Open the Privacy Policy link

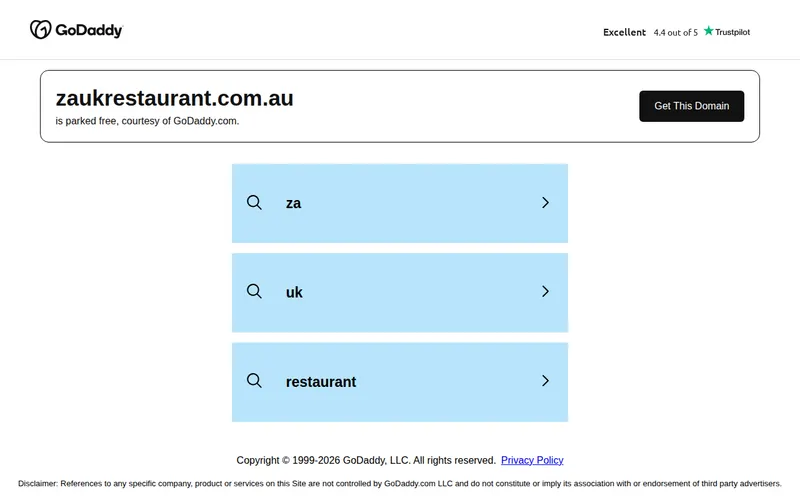532,460
